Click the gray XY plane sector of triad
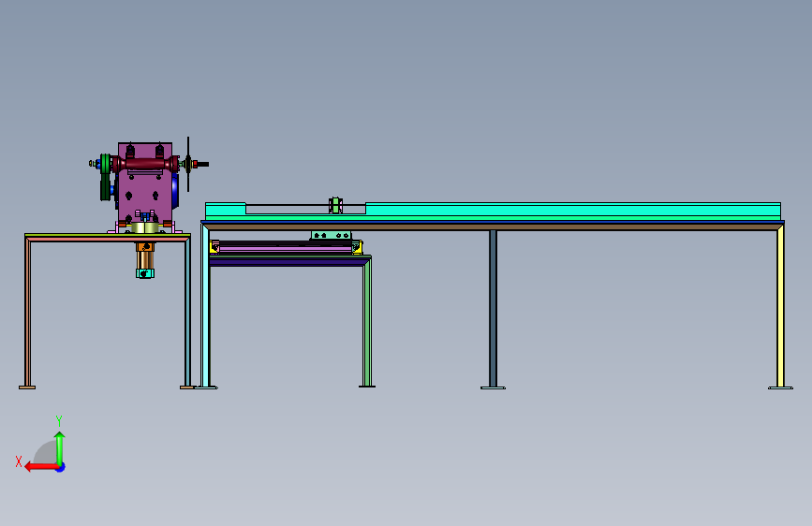The width and height of the screenshot is (812, 526). pos(45,452)
